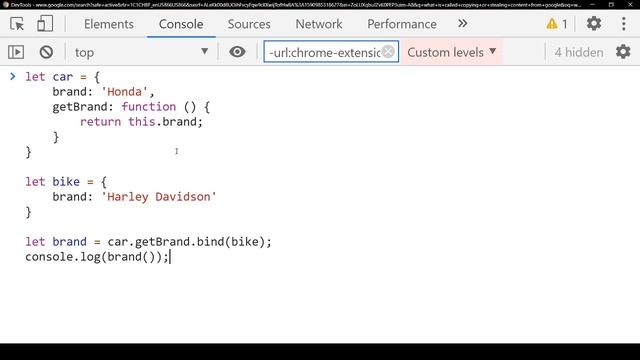Screen dimensions: 640x360
Task: Expand more tabs with double chevron
Action: 462,24
